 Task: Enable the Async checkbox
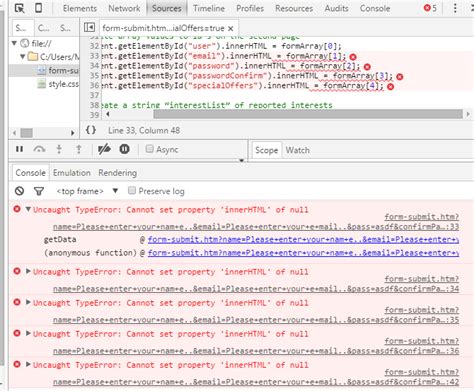[150, 149]
